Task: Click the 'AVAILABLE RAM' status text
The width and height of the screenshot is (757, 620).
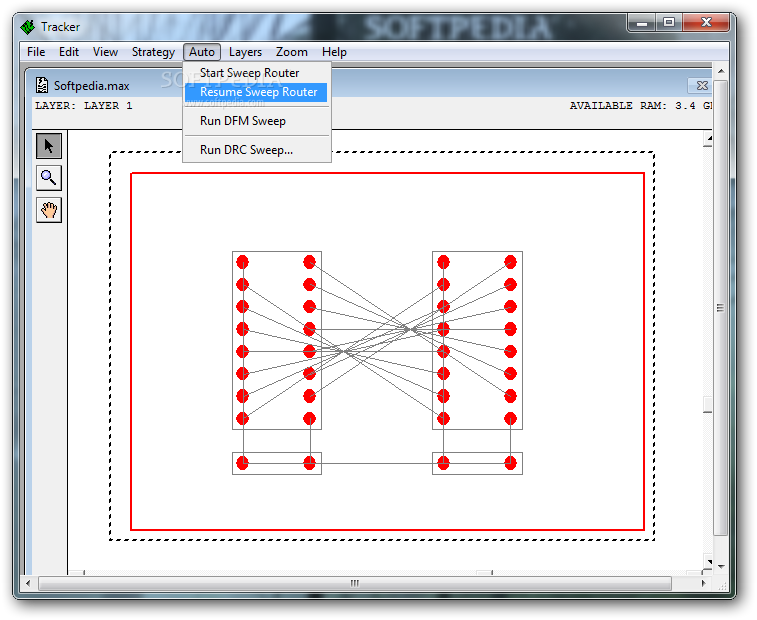Action: pos(641,106)
